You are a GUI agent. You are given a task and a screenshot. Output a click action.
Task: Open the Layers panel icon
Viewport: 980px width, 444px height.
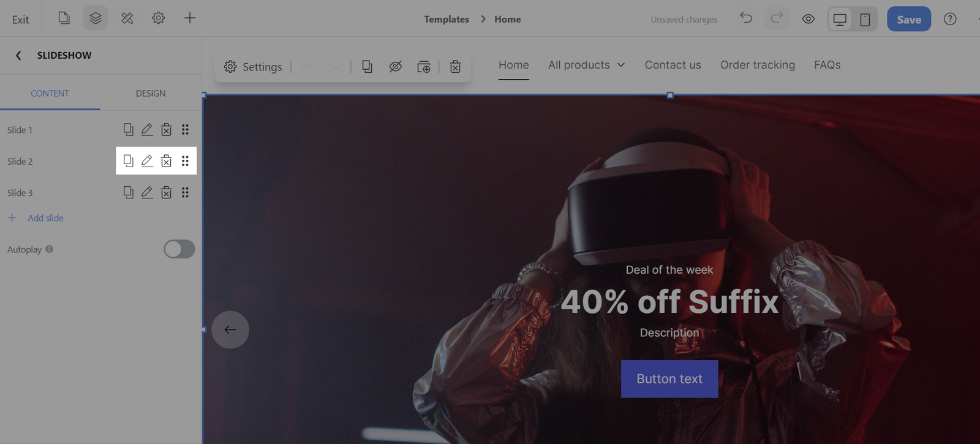[96, 18]
